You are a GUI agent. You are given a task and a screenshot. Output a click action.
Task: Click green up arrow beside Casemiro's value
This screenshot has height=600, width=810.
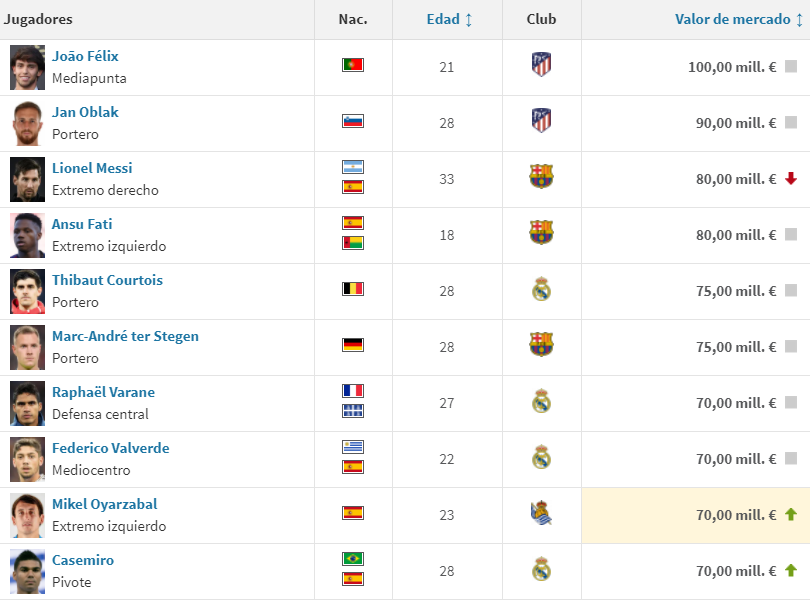tap(790, 571)
